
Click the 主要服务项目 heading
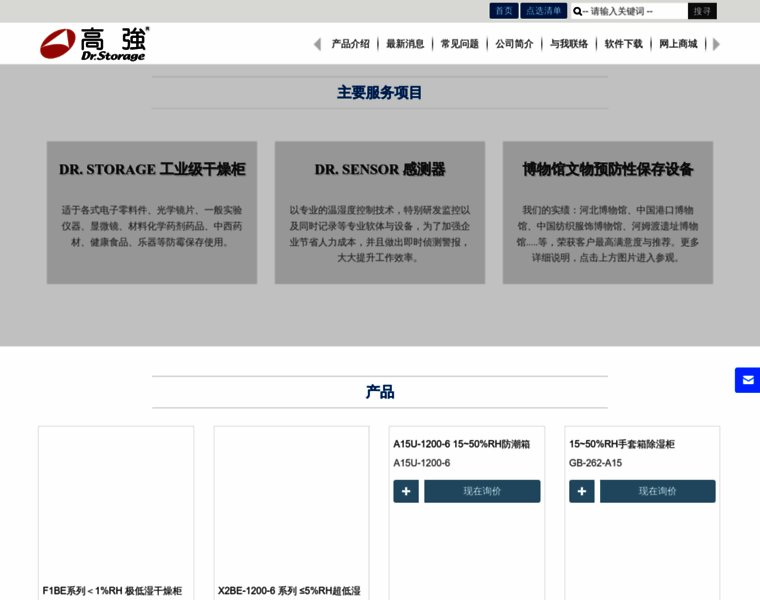(380, 93)
